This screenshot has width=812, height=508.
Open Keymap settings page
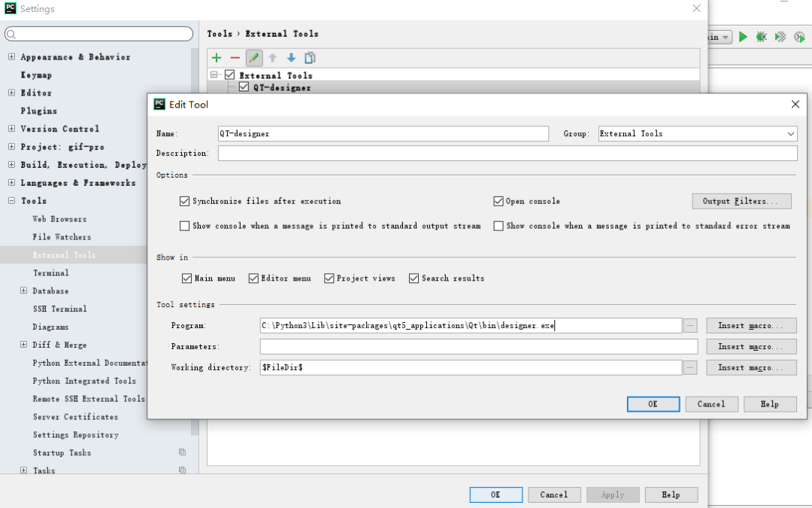36,75
